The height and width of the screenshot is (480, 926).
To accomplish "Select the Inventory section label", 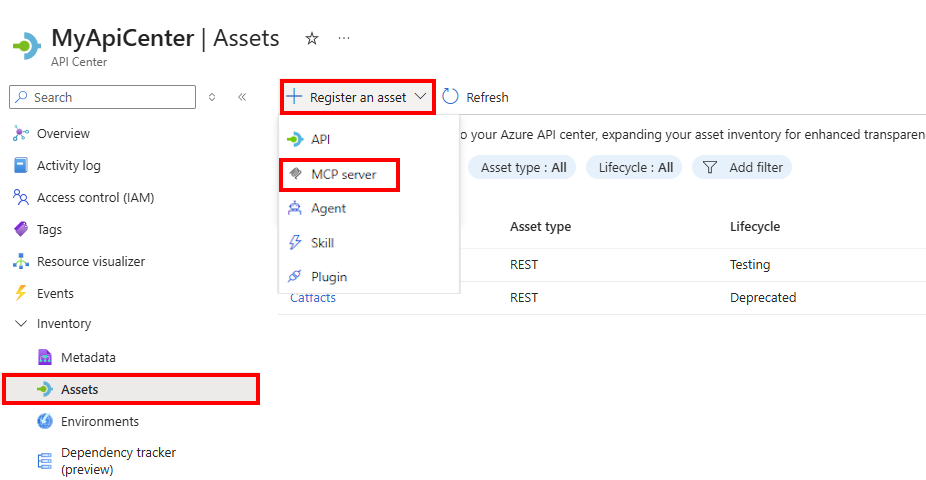I will (x=64, y=324).
